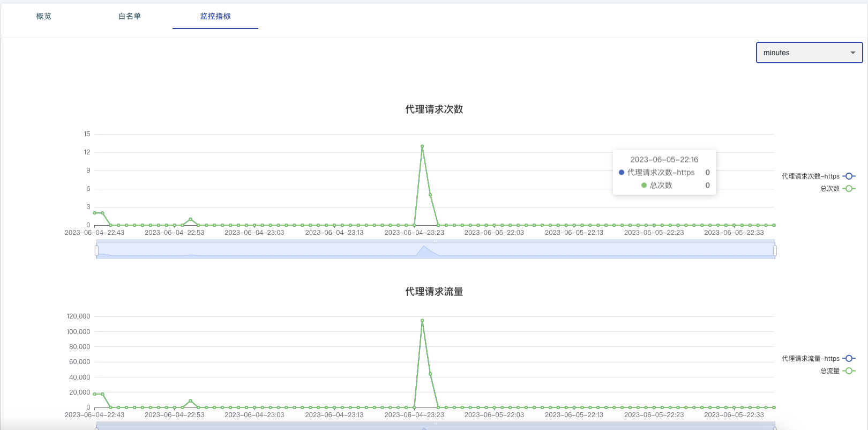Screen dimensions: 868x430
Task: Click the peak data point at 12 in request count chart
Action: coord(422,146)
